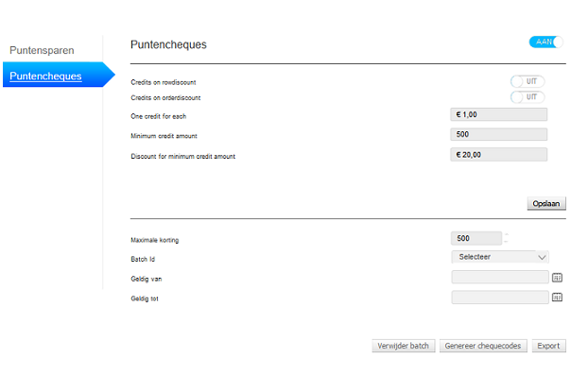Click the Geldig tot date field

(500, 298)
